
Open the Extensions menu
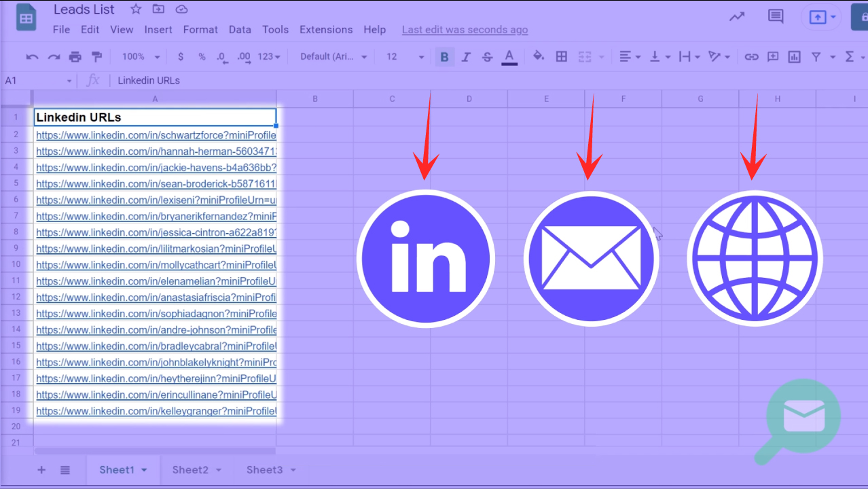coord(326,30)
